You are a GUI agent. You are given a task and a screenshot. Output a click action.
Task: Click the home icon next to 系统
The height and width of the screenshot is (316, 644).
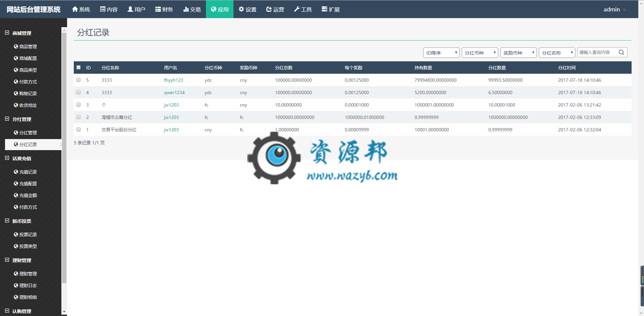pos(75,9)
